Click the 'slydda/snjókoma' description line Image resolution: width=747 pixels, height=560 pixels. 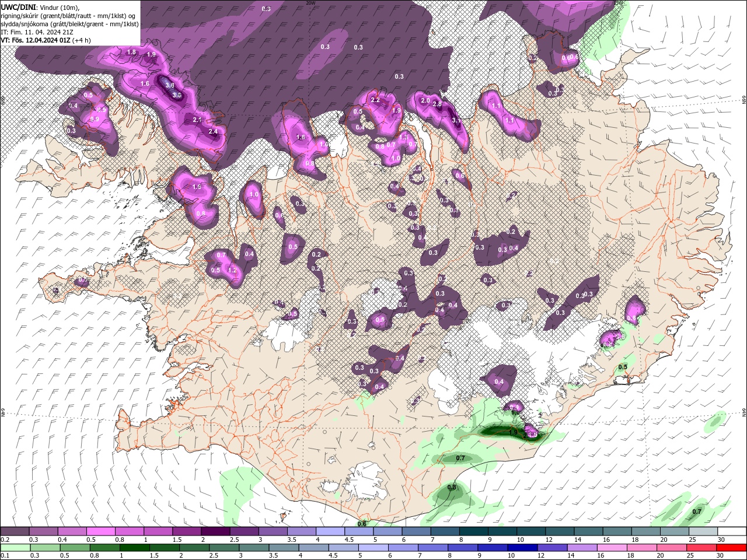69,24
